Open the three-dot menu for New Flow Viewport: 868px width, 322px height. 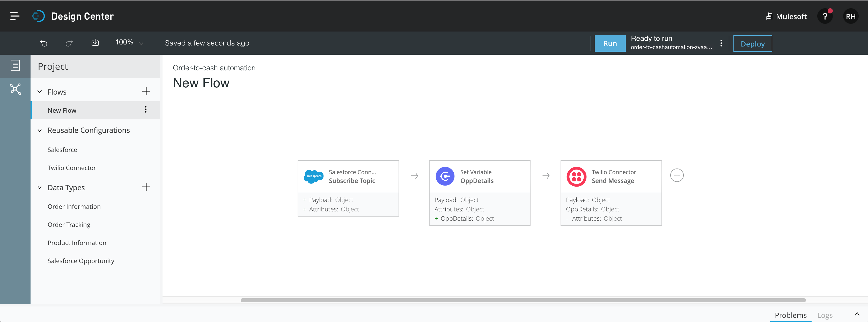coord(146,110)
